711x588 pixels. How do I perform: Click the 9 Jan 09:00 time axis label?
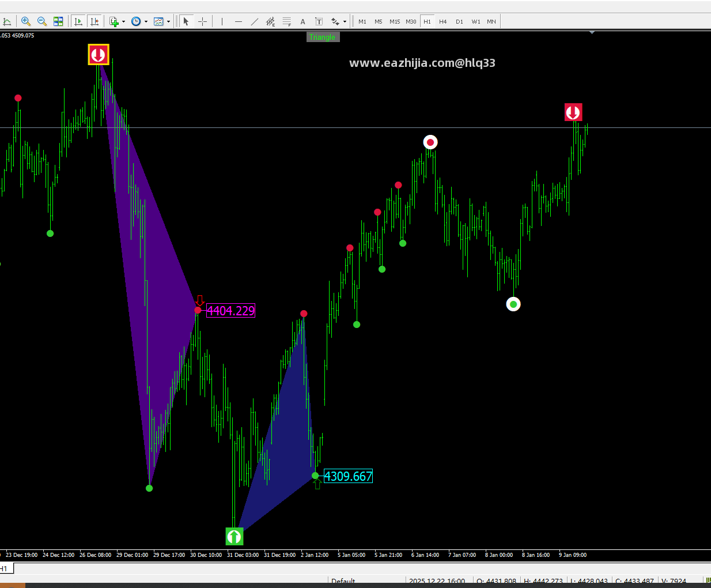coord(573,555)
